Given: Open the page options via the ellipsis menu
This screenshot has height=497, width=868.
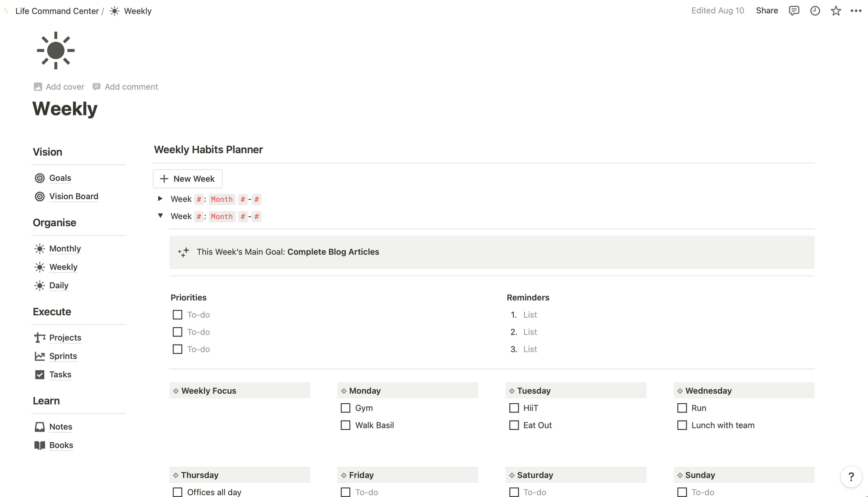Looking at the screenshot, I should [856, 10].
